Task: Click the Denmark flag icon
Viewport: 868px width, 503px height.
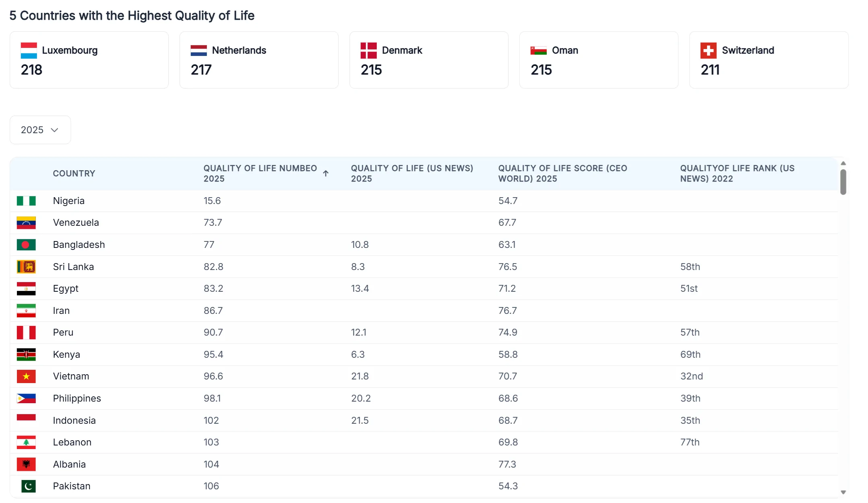Action: (x=368, y=50)
